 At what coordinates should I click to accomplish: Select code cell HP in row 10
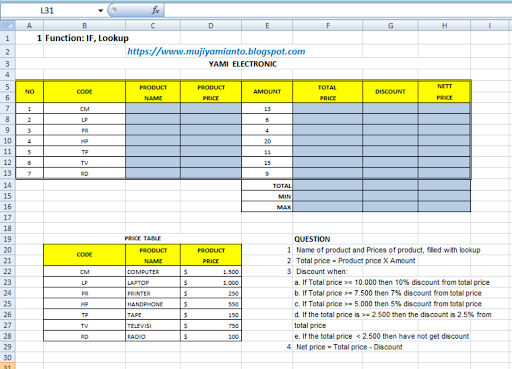tap(84, 141)
